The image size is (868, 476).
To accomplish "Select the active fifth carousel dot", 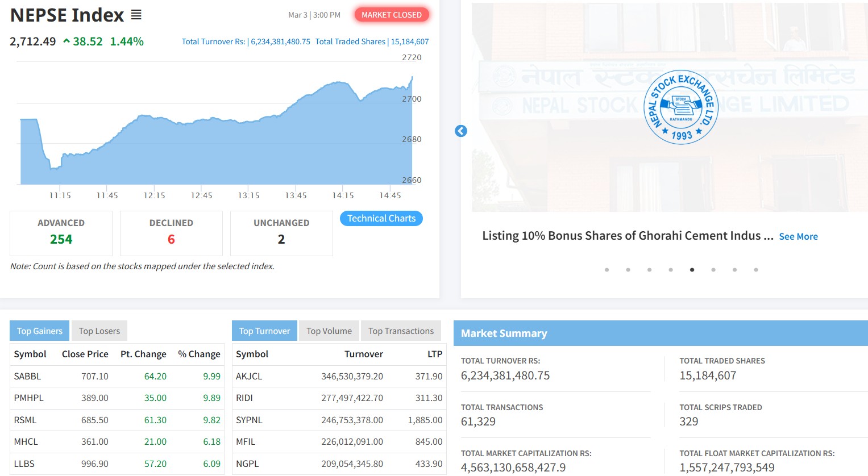I will [x=692, y=270].
